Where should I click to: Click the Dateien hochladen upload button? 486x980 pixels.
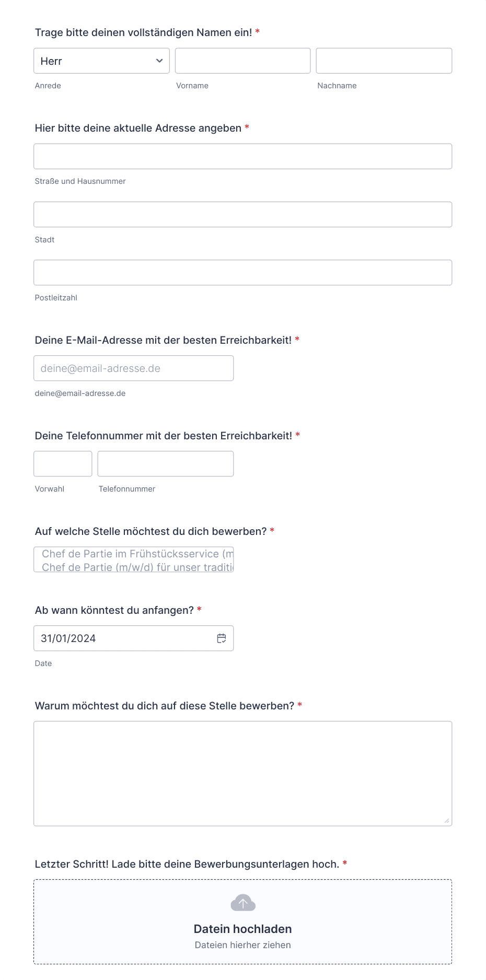click(x=243, y=929)
